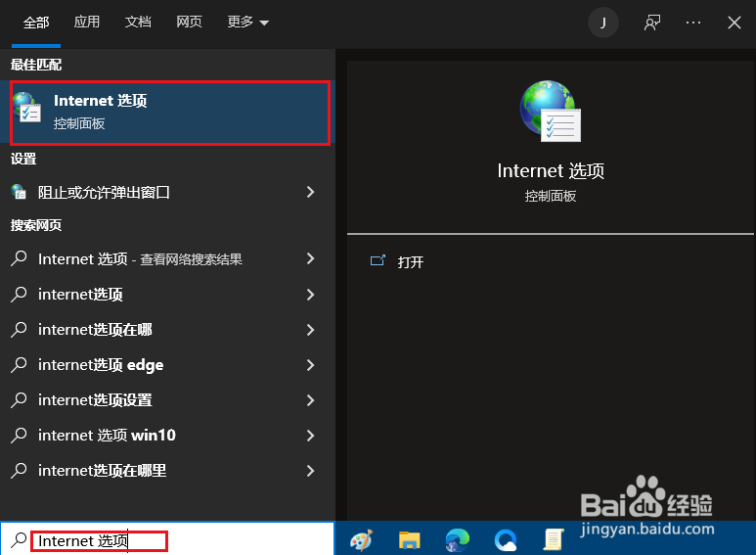The width and height of the screenshot is (756, 555).
Task: Expand arrow for internet选项在哪里
Action: point(310,471)
